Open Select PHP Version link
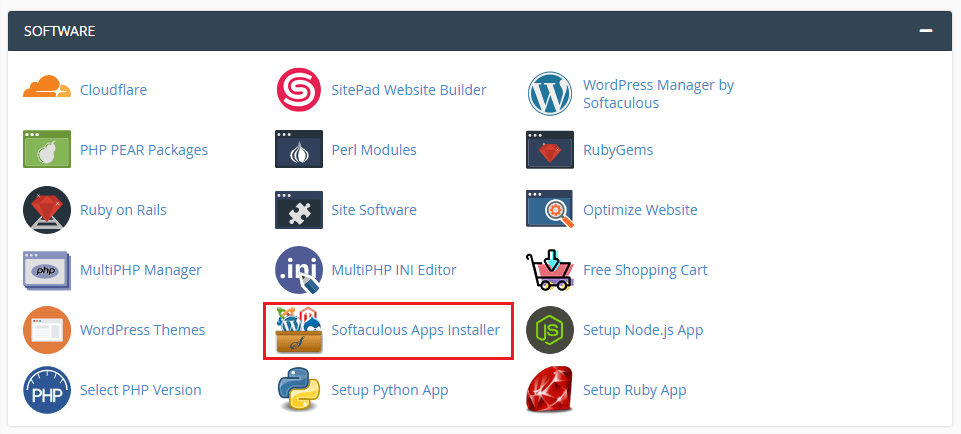This screenshot has height=434, width=961. (140, 390)
